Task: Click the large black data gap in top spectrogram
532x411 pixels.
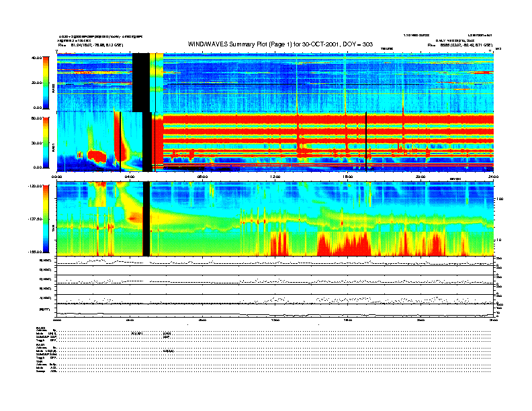Action: [x=141, y=83]
